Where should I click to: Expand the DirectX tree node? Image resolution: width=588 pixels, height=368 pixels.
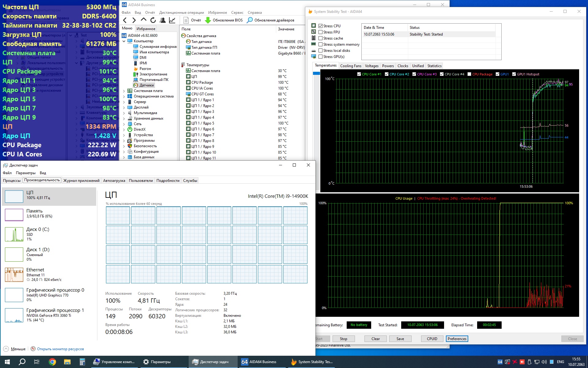point(124,129)
